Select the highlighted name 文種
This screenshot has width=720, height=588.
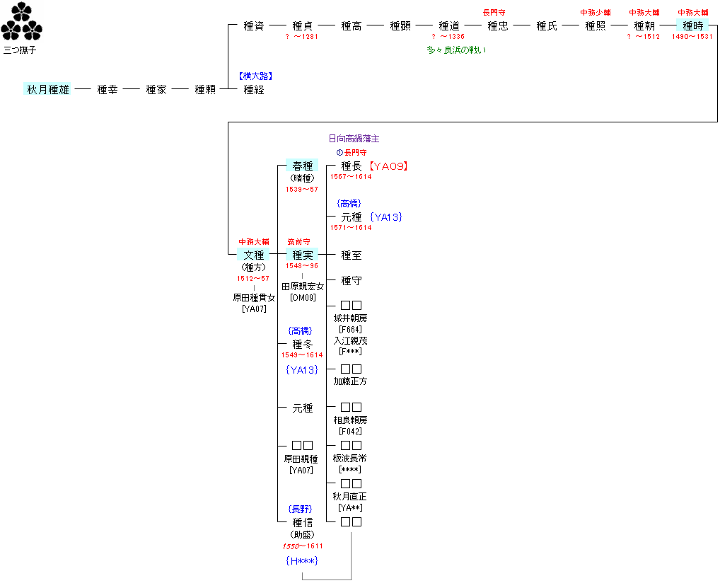pos(253,255)
